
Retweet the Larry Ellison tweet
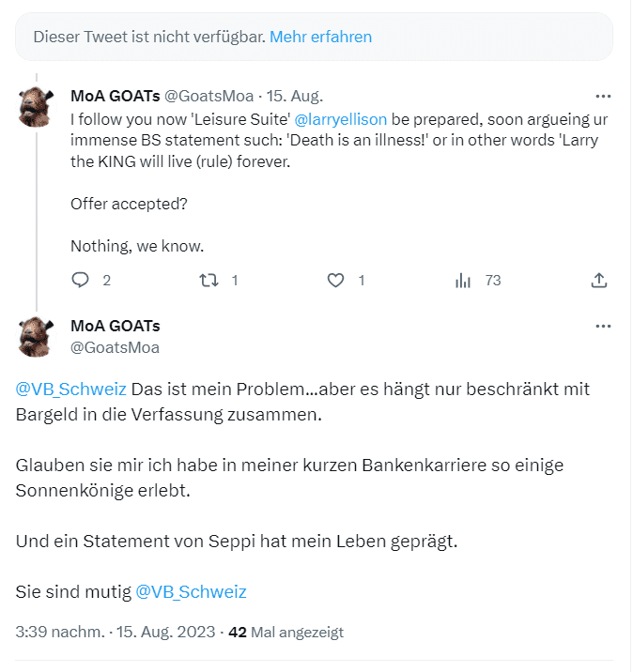click(x=209, y=280)
